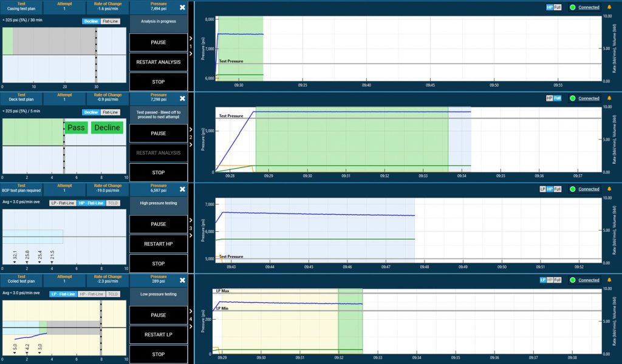This screenshot has height=364, width=622.
Task: Set the Casing chart view to HP
Action: [550, 7]
